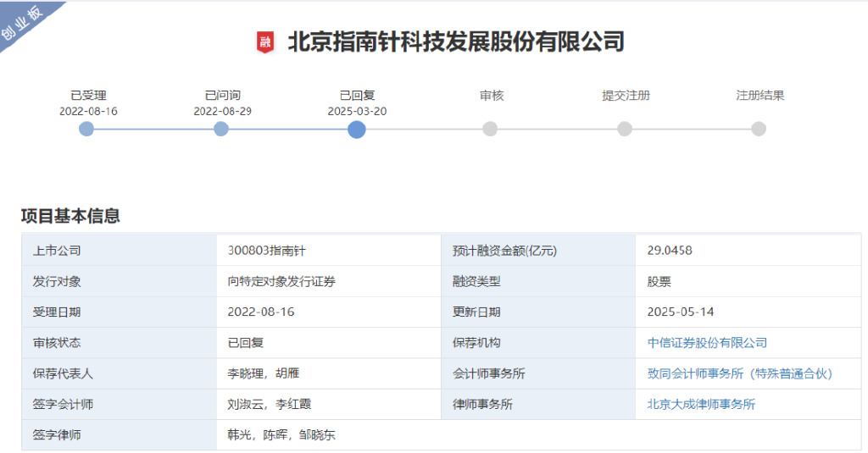Click the 提交注册 stage timeline dot
Screen dimensions: 868x453
click(x=625, y=130)
